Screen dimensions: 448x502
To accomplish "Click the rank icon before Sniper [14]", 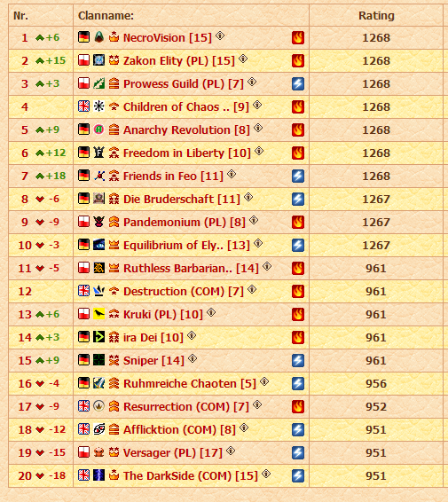I will pos(114,360).
